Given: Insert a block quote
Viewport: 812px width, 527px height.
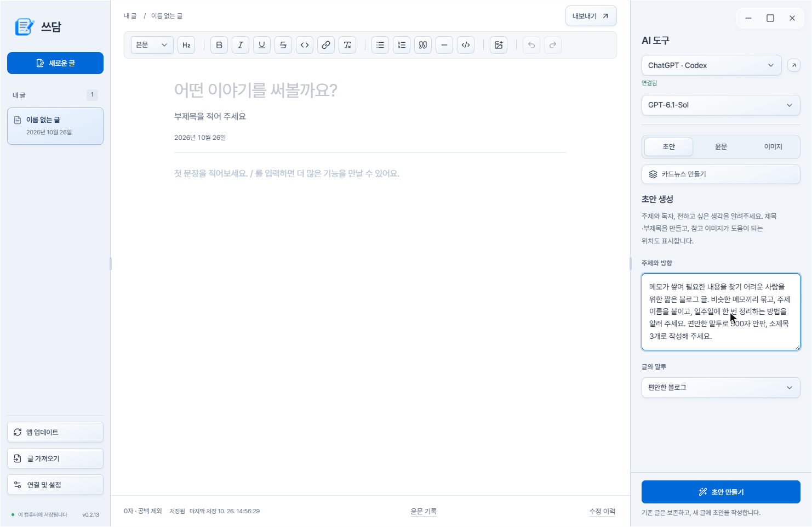Looking at the screenshot, I should pos(423,45).
